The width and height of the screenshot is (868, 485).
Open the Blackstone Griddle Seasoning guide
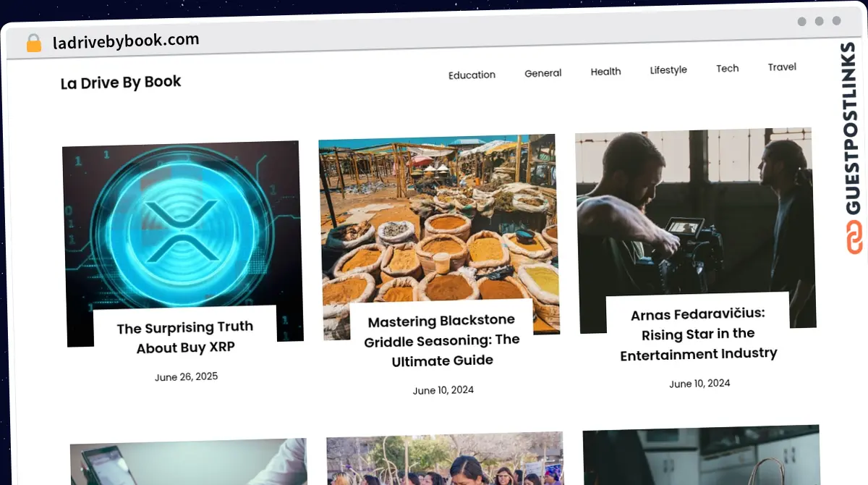(441, 340)
